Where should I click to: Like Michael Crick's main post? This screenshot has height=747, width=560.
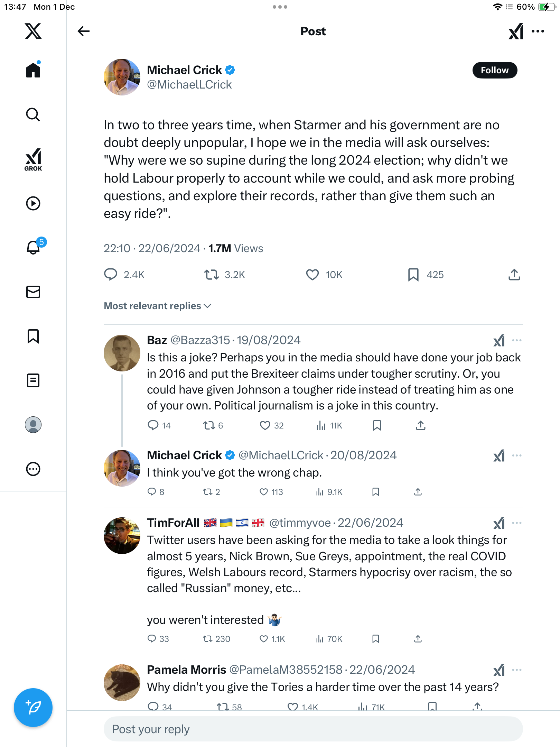coord(312,275)
